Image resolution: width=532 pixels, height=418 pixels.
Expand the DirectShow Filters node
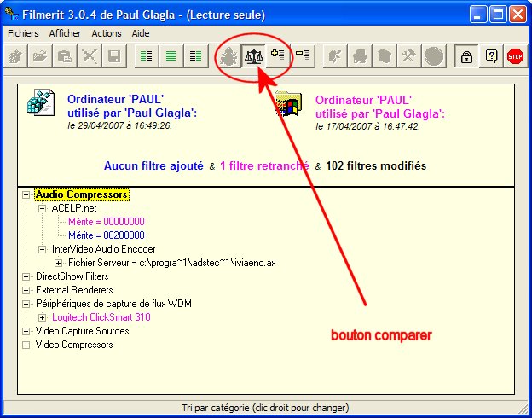click(x=26, y=276)
